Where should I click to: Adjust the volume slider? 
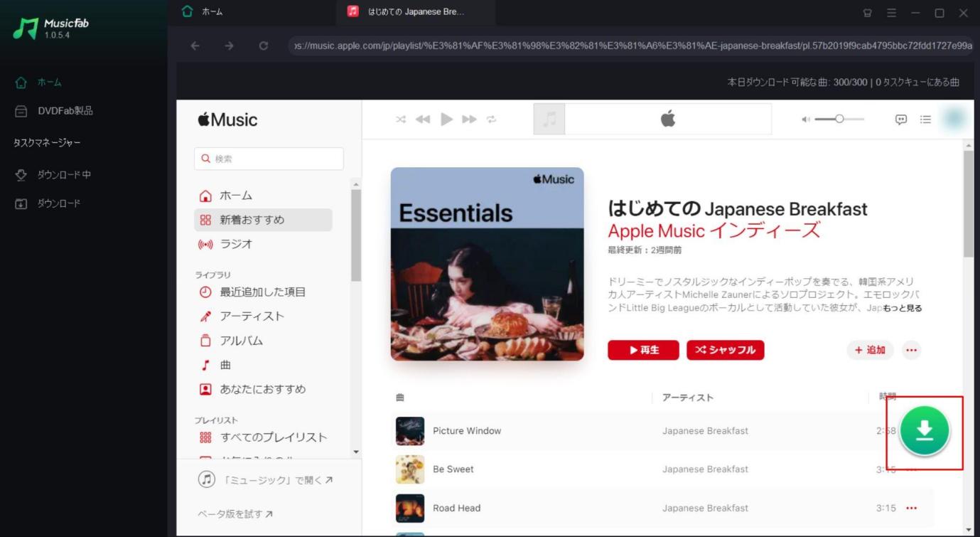[839, 119]
